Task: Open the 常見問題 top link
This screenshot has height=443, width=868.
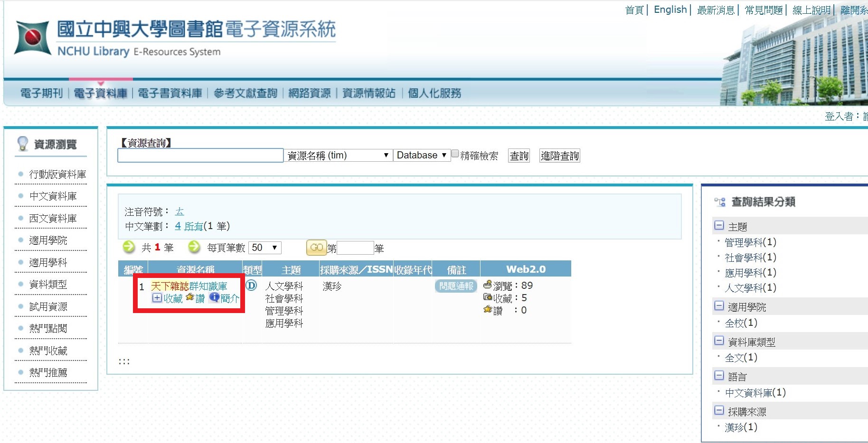Action: [764, 10]
